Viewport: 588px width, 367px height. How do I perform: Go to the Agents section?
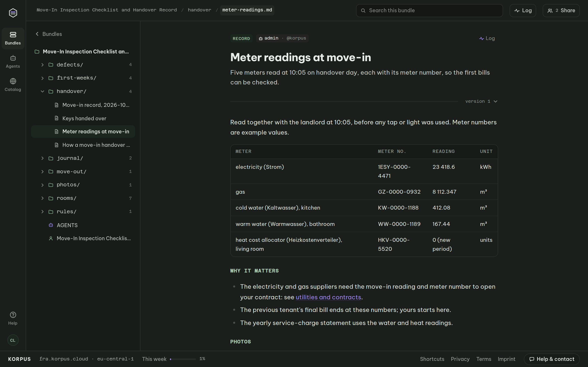click(13, 62)
